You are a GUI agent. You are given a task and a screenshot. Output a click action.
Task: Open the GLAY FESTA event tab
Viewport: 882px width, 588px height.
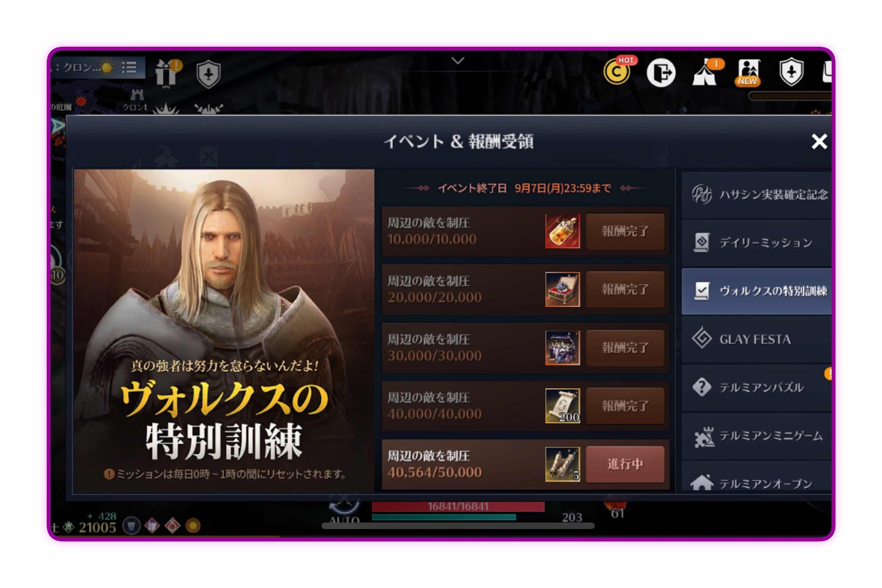[756, 339]
